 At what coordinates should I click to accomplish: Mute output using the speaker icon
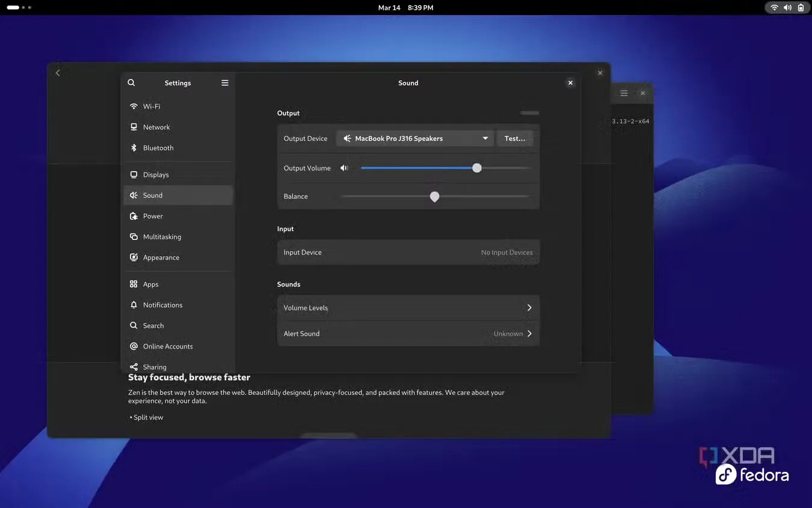pos(344,168)
